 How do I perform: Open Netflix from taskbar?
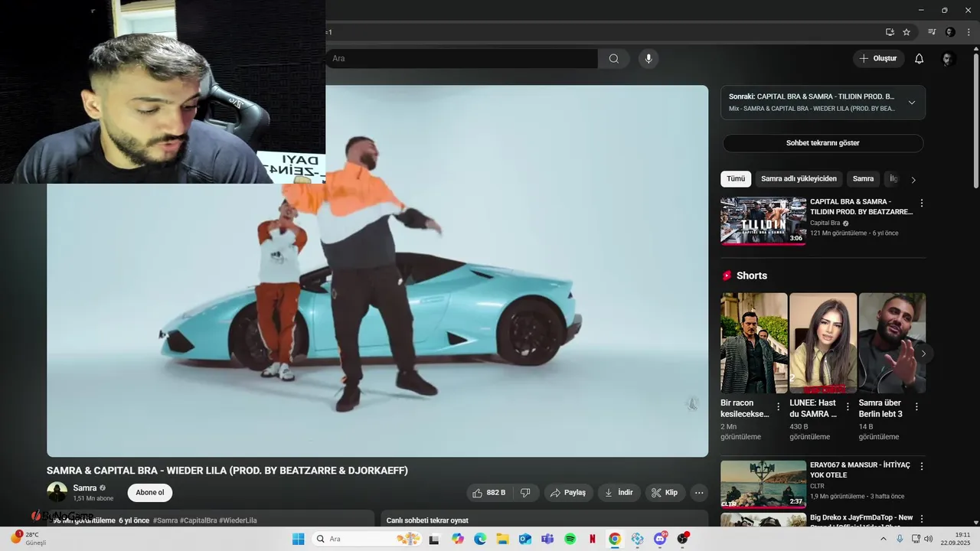[x=593, y=539]
